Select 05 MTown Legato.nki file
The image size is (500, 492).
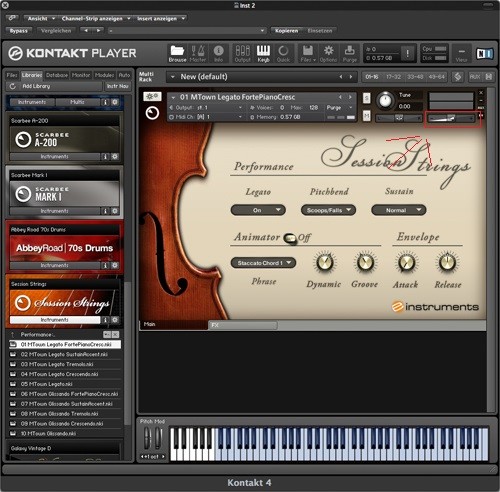[x=65, y=384]
